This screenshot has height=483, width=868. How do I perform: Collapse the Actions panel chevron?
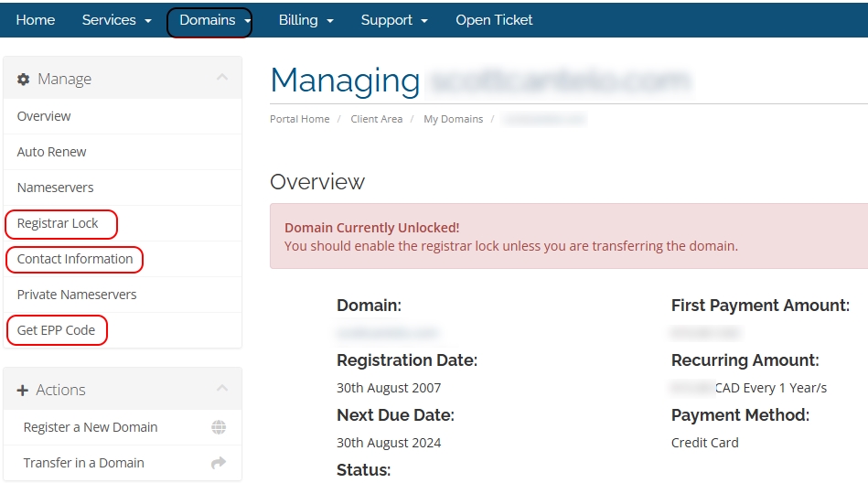(x=222, y=390)
